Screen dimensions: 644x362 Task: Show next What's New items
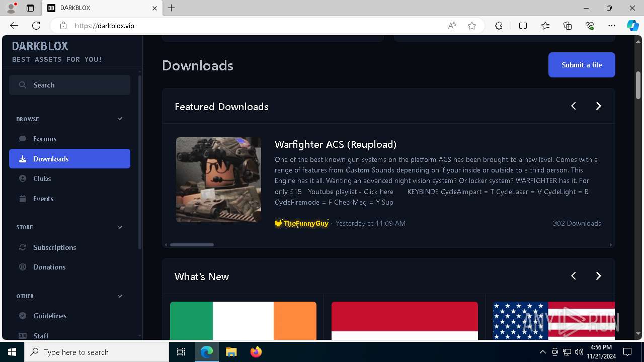coord(598,276)
